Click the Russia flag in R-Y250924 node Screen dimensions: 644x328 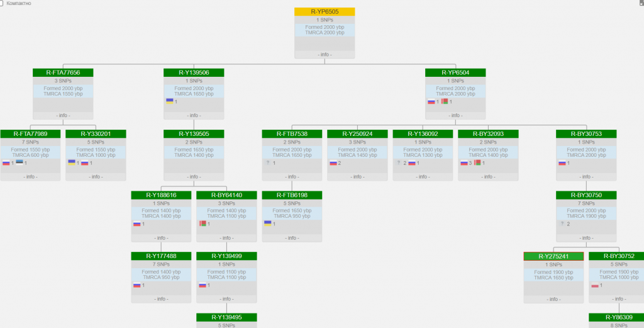click(x=333, y=162)
